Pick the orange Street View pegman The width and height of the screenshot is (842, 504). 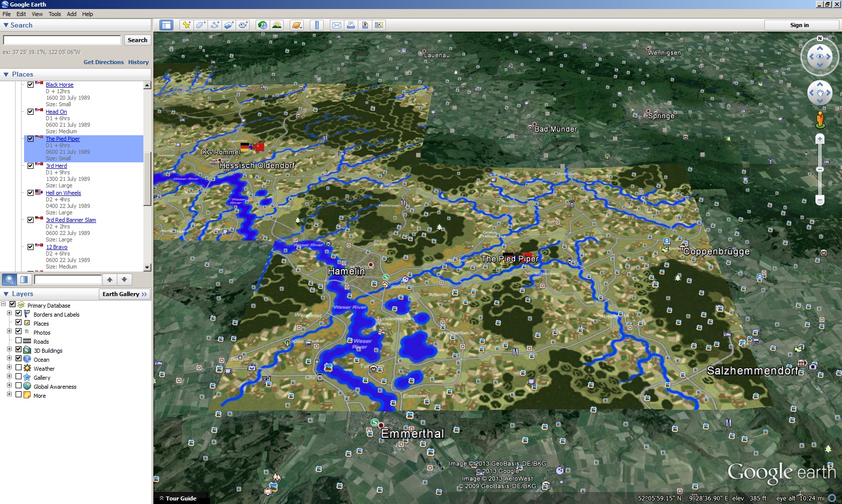point(820,120)
